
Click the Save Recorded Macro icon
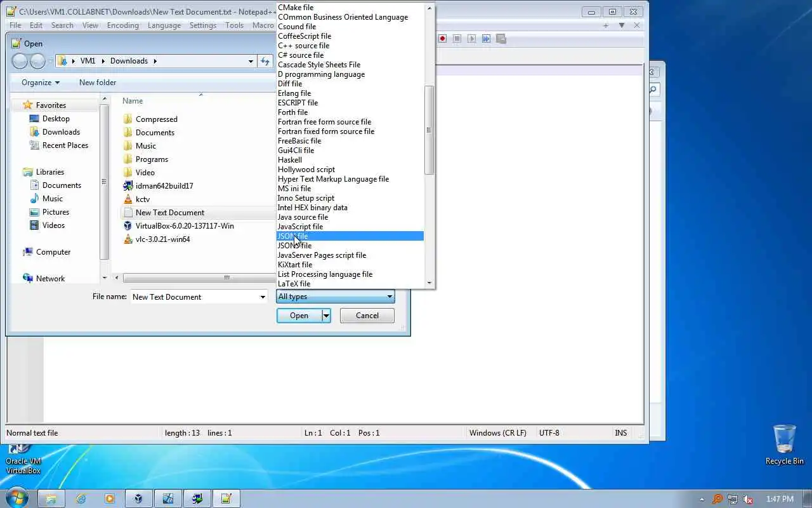pyautogui.click(x=501, y=39)
